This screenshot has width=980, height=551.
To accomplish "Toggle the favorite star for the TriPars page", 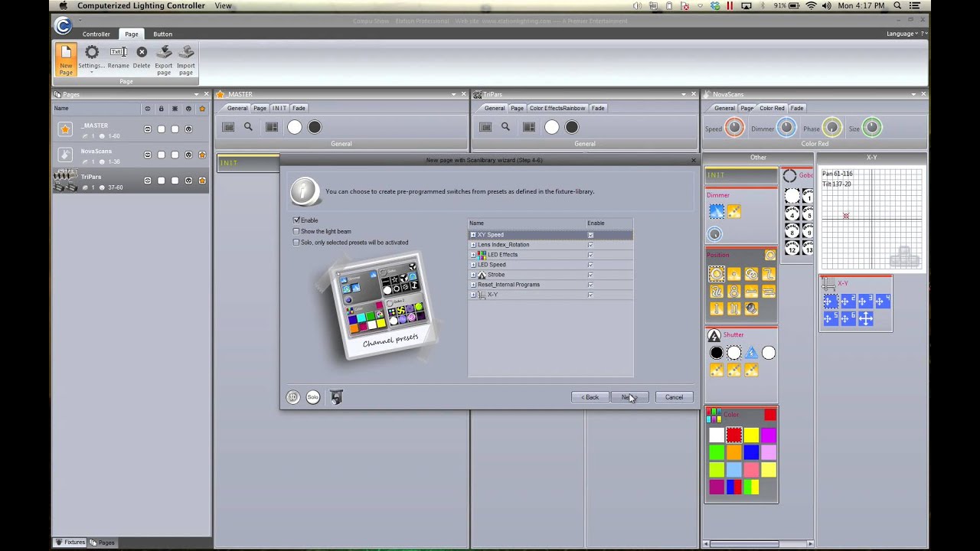I will tap(202, 181).
